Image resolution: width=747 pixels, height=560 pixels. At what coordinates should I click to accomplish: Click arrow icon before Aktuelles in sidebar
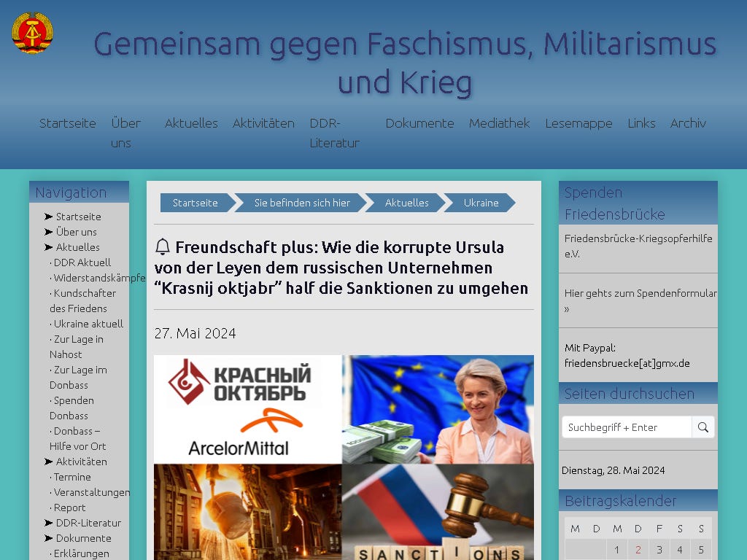pos(49,247)
